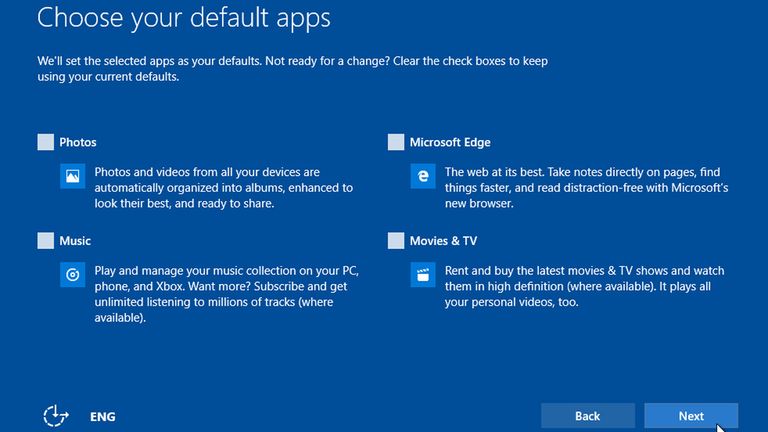
Task: Click the "Choose your default apps" heading
Action: (x=184, y=18)
